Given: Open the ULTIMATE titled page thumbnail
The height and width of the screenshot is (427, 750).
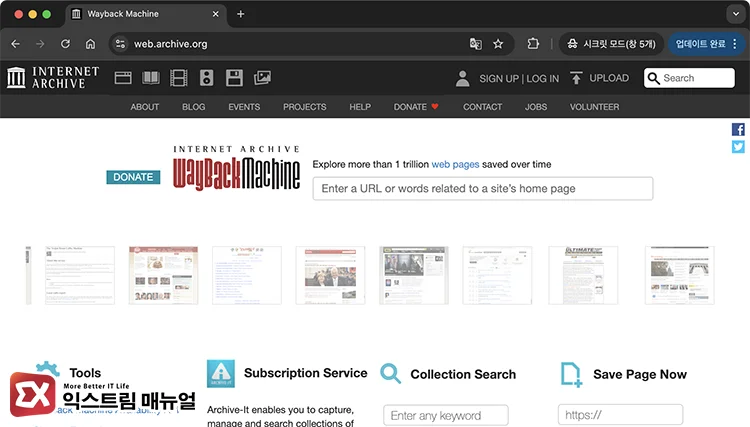Looking at the screenshot, I should (583, 275).
